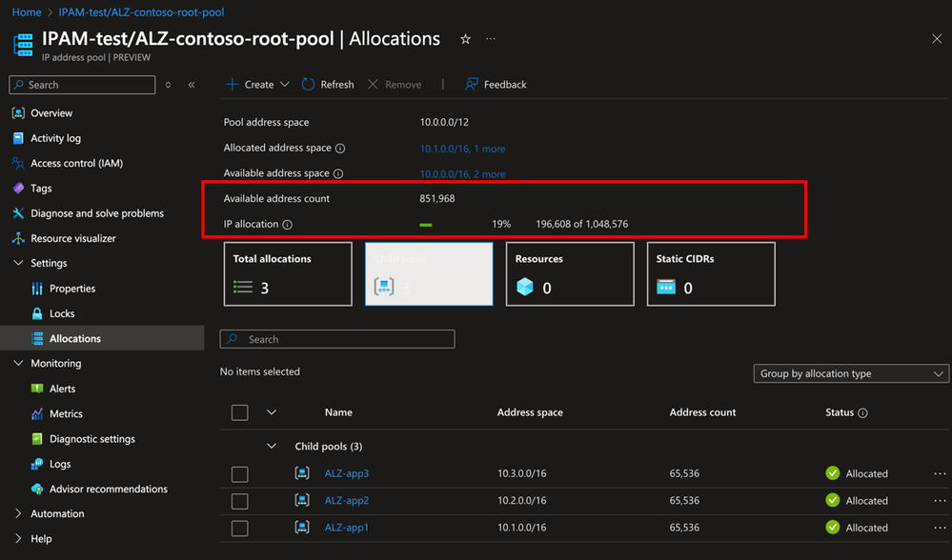This screenshot has height=560, width=952.
Task: Collapse the Monitoring section in sidebar
Action: pyautogui.click(x=18, y=363)
